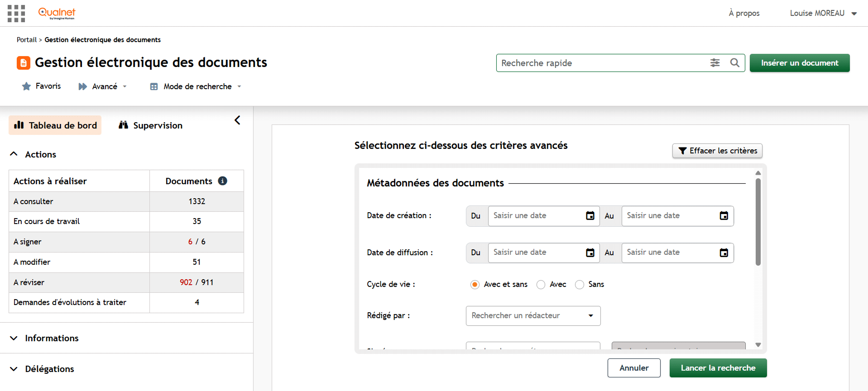
Task: Expand the Informations section
Action: (14, 338)
